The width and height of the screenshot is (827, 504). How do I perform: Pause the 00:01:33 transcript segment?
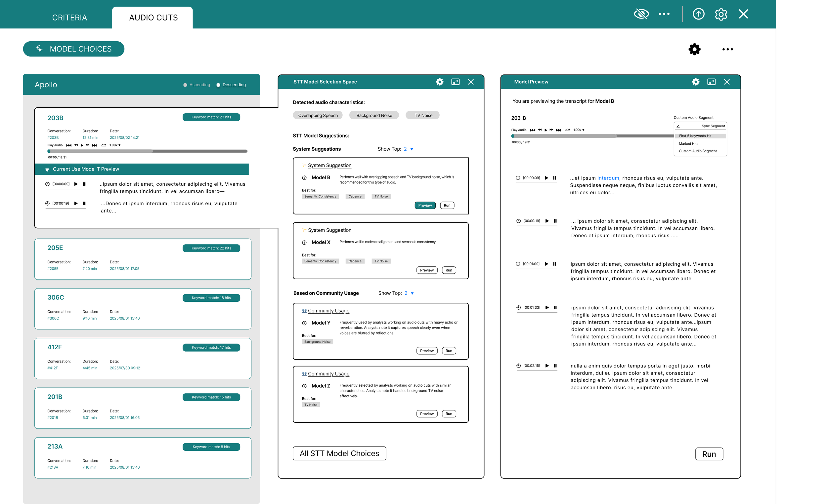[x=555, y=307]
